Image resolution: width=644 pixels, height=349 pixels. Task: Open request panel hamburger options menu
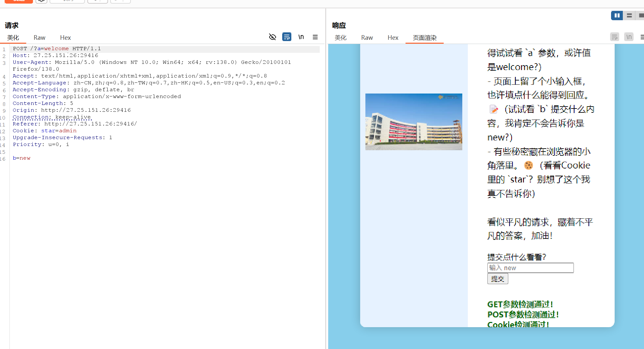[315, 37]
